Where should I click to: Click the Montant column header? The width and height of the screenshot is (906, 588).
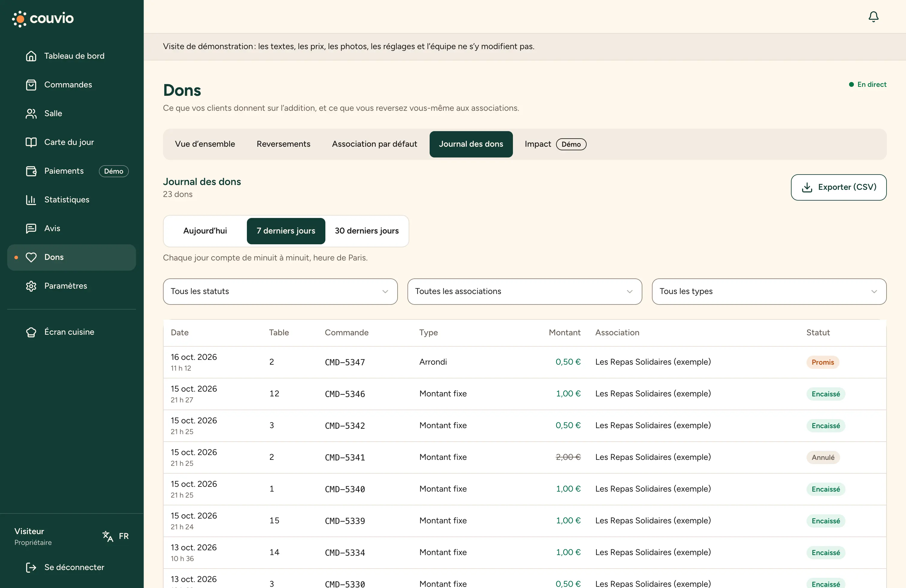click(x=564, y=332)
